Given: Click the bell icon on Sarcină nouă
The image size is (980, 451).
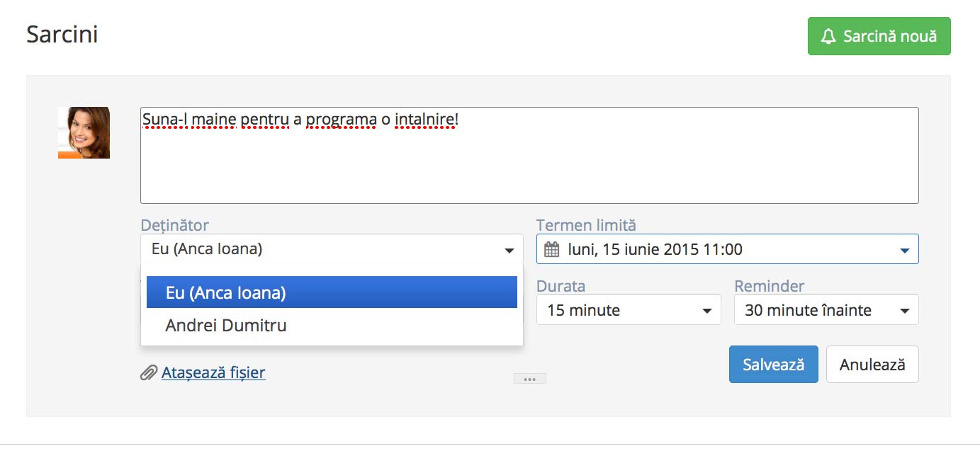Looking at the screenshot, I should [x=828, y=36].
